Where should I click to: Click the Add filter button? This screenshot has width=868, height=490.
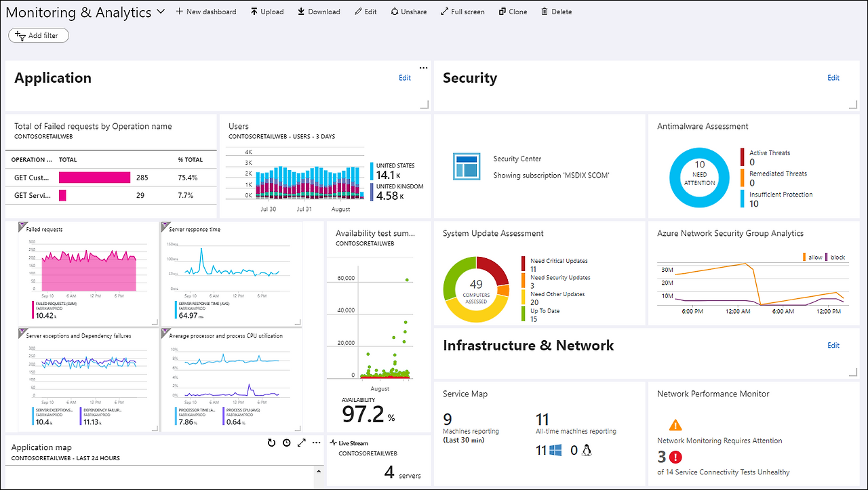(39, 35)
